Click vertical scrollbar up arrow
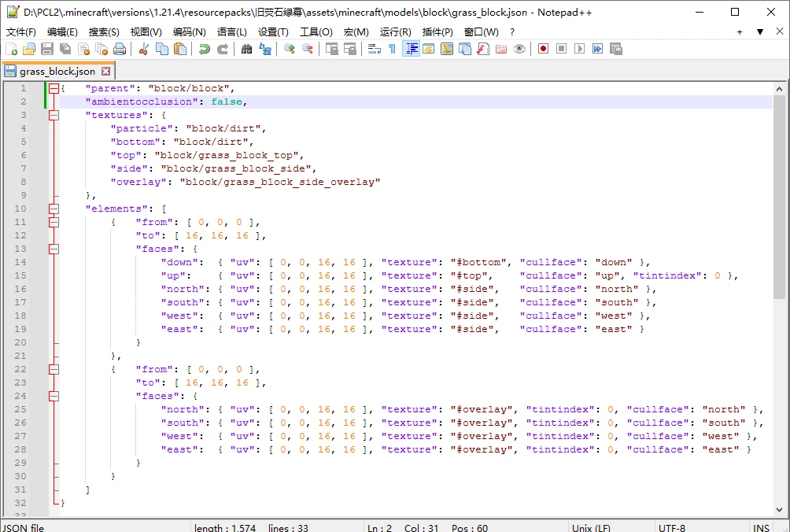The width and height of the screenshot is (790, 532). [780, 89]
